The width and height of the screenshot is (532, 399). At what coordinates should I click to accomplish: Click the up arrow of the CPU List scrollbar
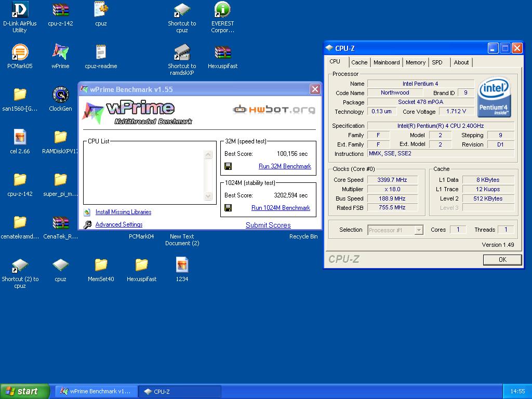tap(208, 155)
